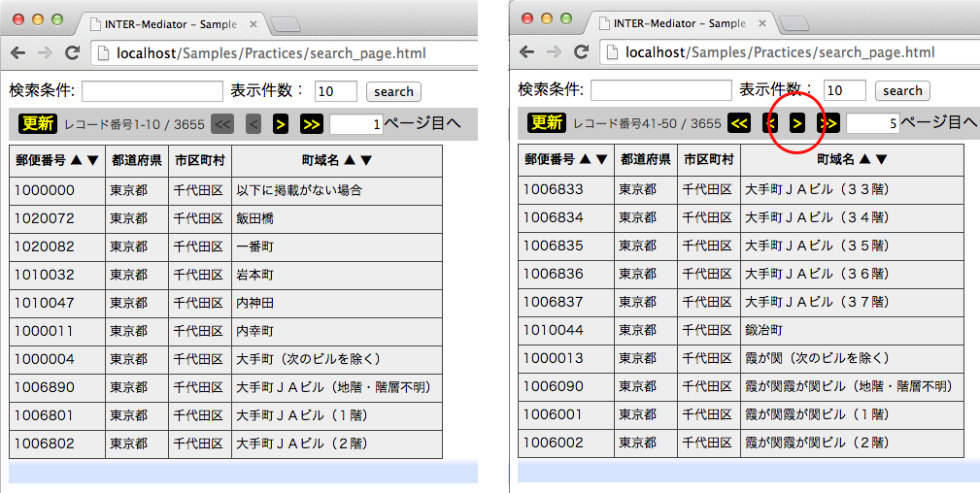Click レコード番号41-50 / 3655 record counter
The width and height of the screenshot is (980, 493).
click(x=647, y=123)
